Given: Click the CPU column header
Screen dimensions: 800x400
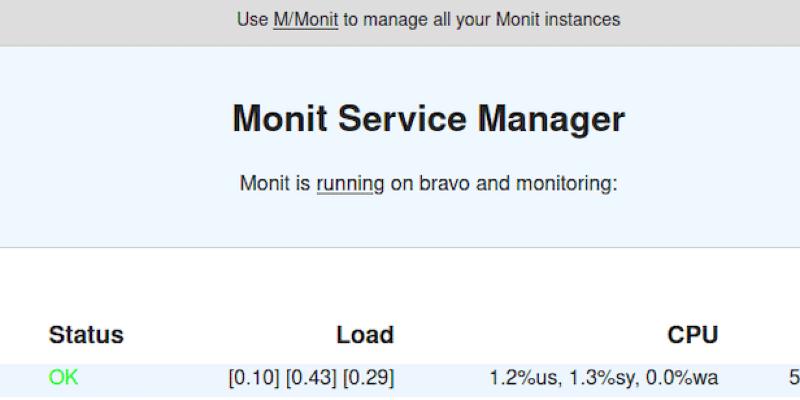Looking at the screenshot, I should pyautogui.click(x=693, y=335).
